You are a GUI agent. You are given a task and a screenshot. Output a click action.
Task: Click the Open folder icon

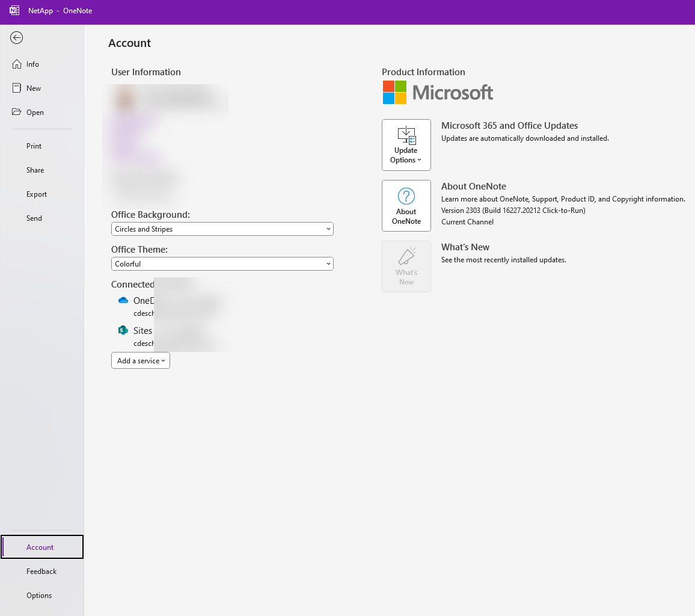16,112
